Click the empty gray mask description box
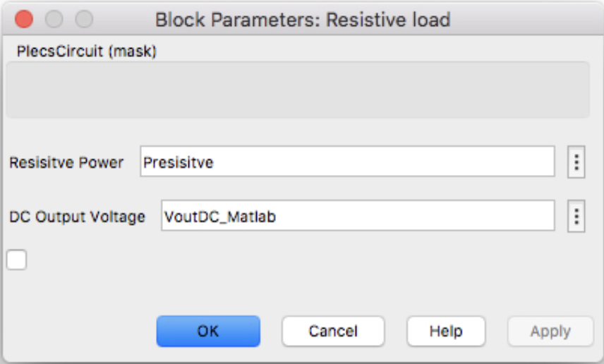The image size is (604, 364). (x=298, y=90)
